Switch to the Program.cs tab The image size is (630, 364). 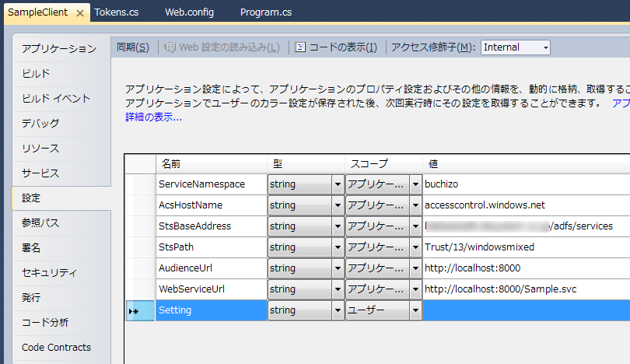(x=266, y=12)
